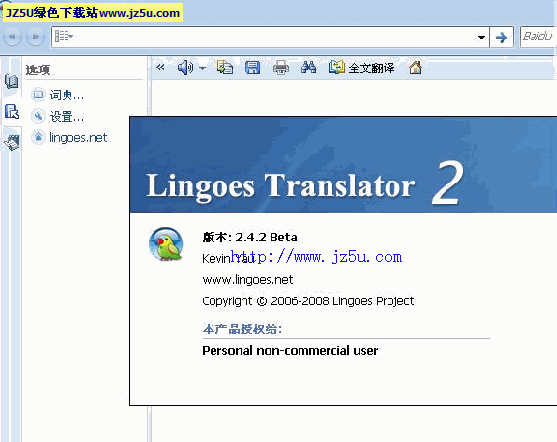The height and width of the screenshot is (442, 557).
Task: Click the lingoes.net home icon
Action: [38, 137]
